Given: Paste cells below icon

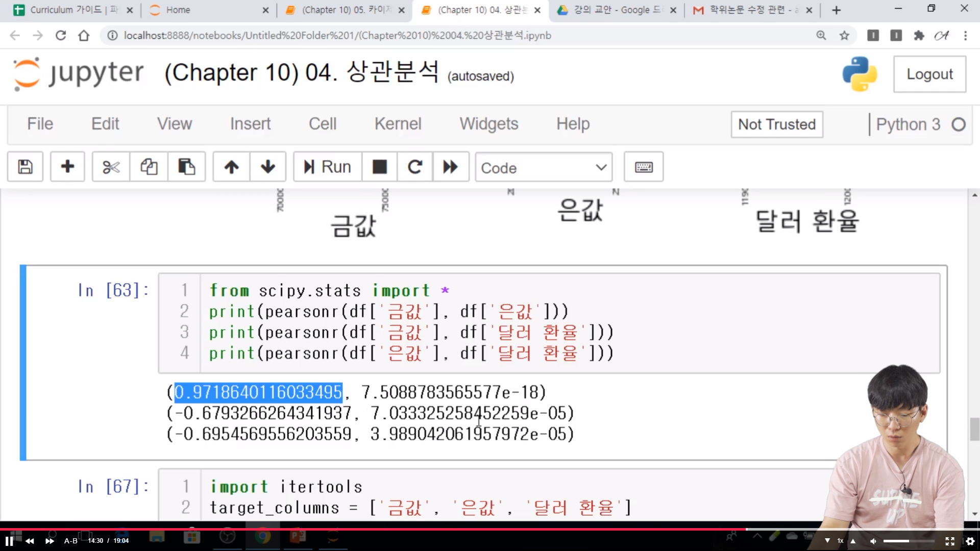Looking at the screenshot, I should (186, 167).
